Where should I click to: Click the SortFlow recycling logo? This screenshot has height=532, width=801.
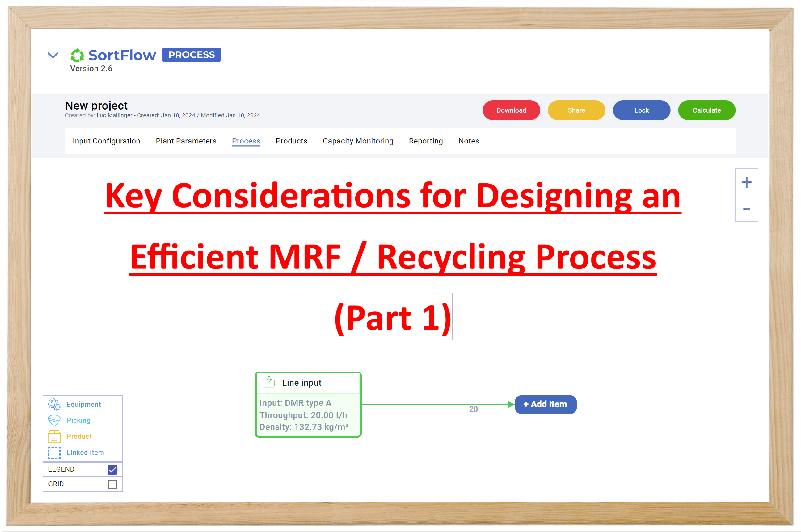[x=78, y=55]
